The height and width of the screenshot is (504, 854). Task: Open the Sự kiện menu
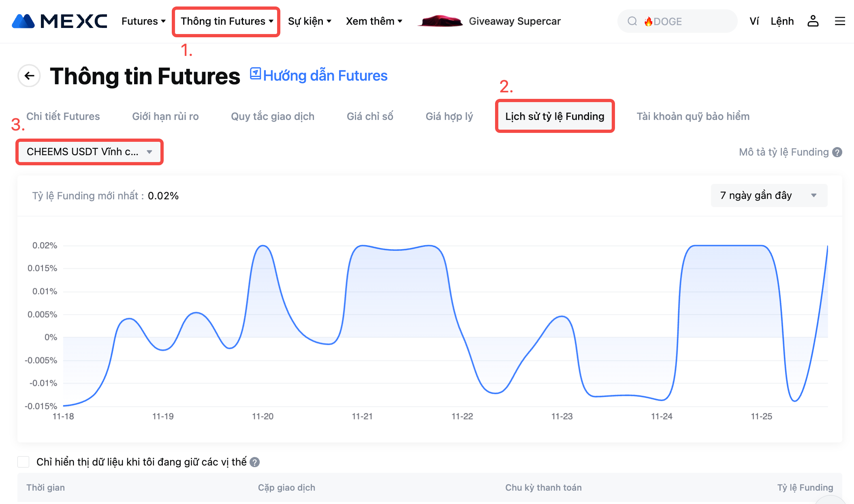[310, 21]
